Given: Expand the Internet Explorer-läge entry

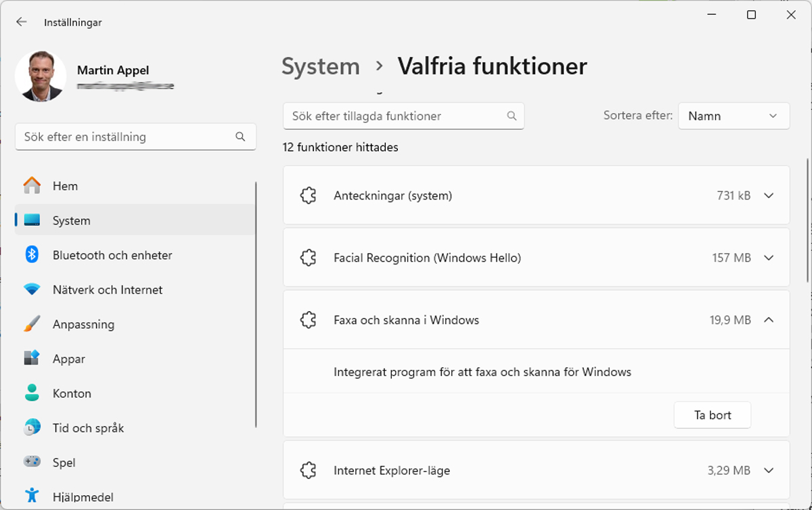Looking at the screenshot, I should [768, 471].
